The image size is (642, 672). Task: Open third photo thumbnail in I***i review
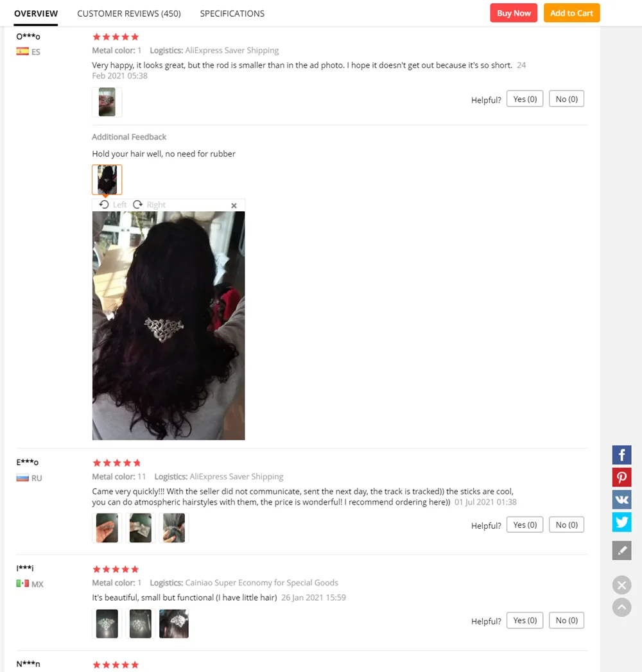point(174,624)
